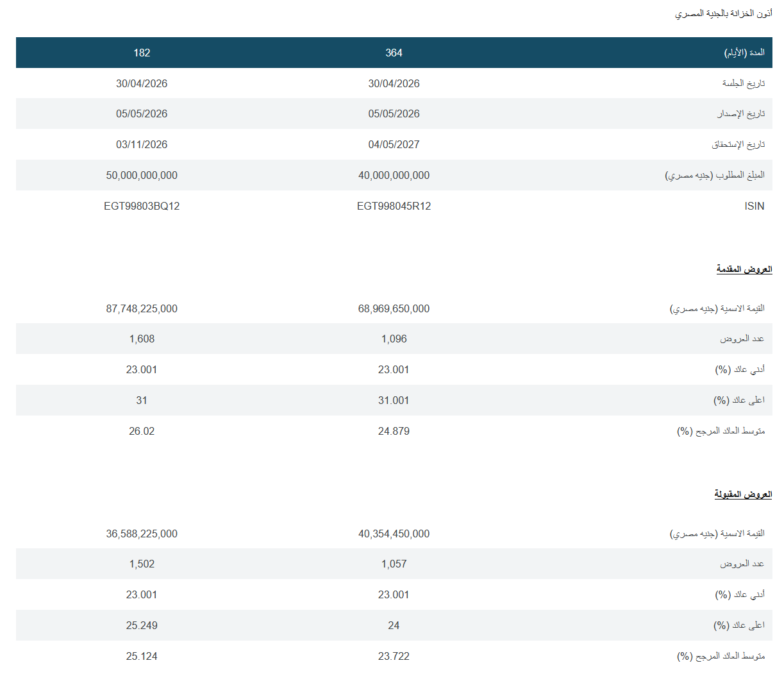The image size is (784, 681).
Task: Click the underlined العروض المقدمة heading
Action: pos(744,269)
